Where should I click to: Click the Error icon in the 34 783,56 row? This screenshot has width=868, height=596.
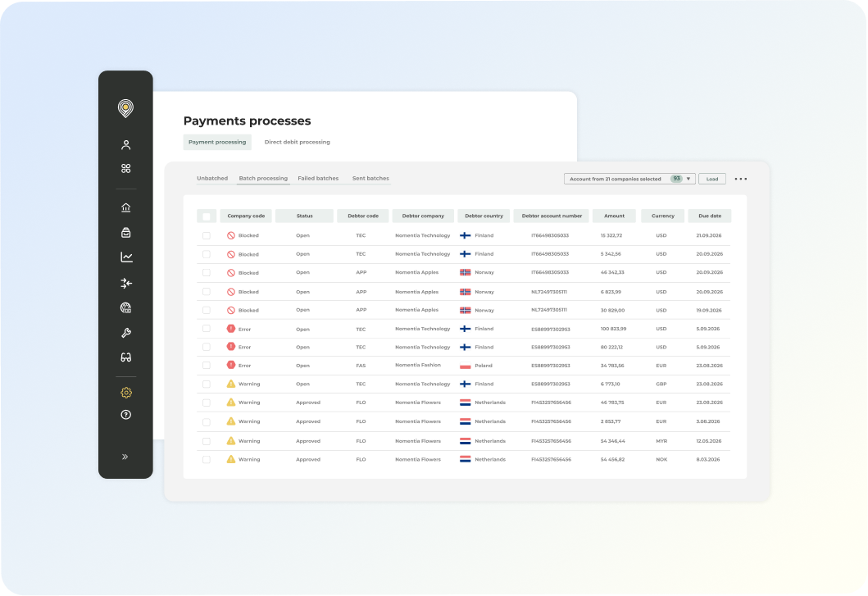pyautogui.click(x=231, y=365)
